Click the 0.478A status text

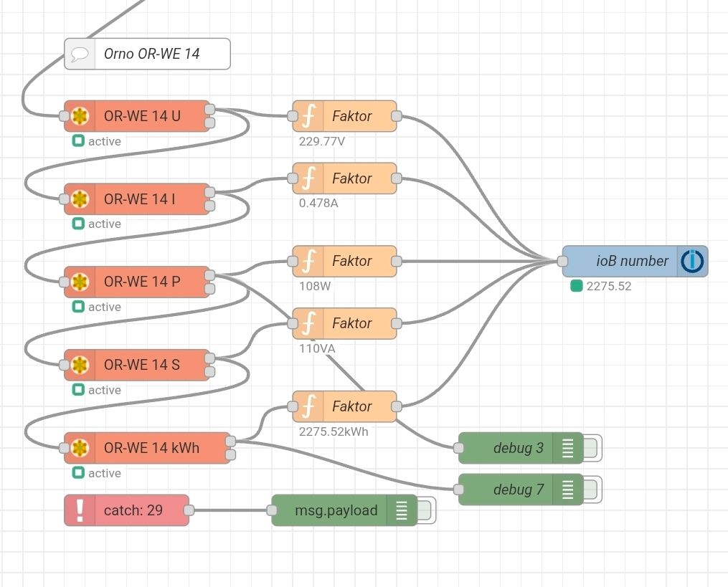(x=318, y=204)
